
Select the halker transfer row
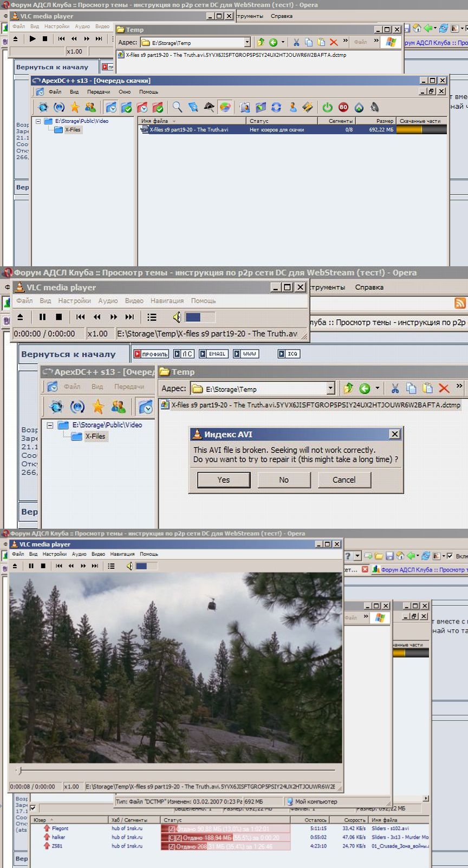point(229,837)
